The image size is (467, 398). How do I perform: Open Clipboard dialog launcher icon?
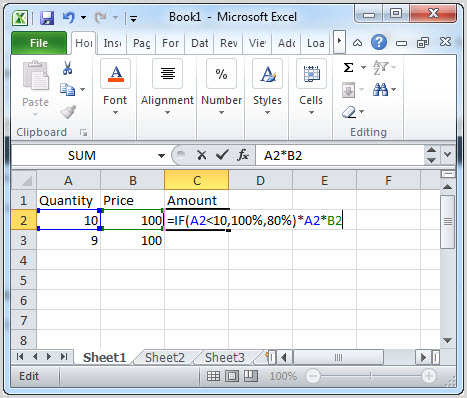(83, 133)
